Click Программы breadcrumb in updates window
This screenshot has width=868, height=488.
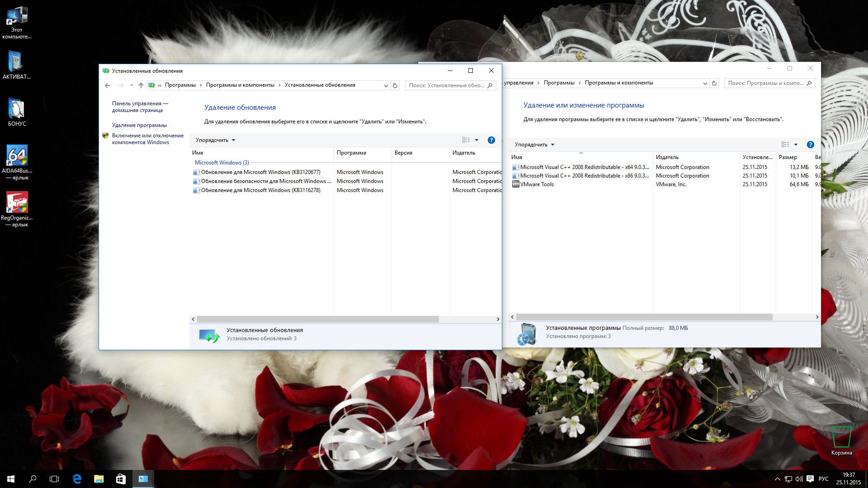180,85
